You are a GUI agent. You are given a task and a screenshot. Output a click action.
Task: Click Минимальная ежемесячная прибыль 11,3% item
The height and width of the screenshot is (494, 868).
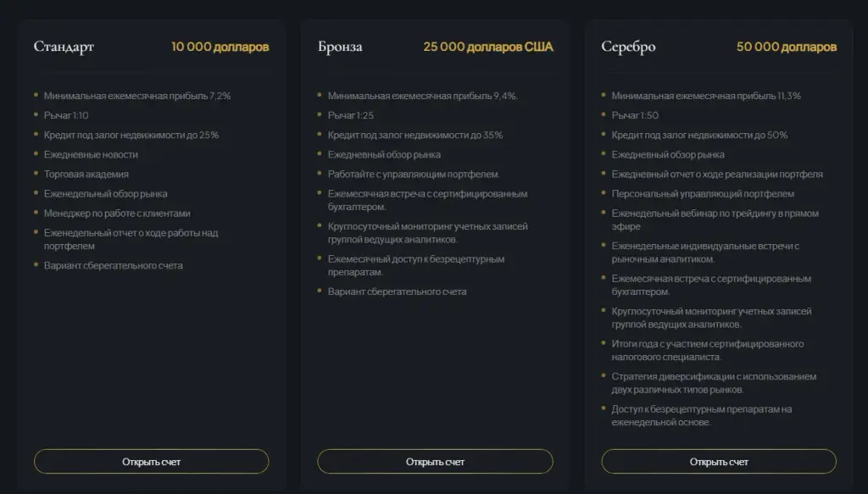click(706, 96)
